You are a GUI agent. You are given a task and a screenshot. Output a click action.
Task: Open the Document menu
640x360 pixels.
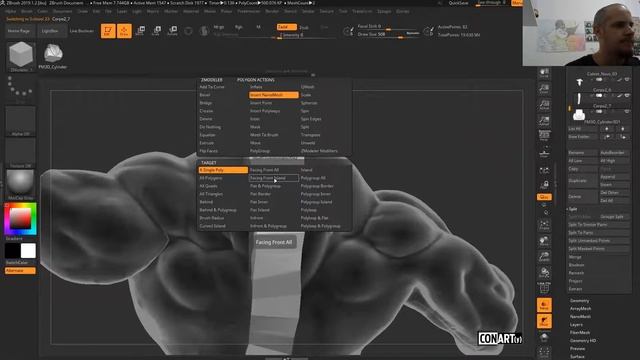tap(62, 11)
